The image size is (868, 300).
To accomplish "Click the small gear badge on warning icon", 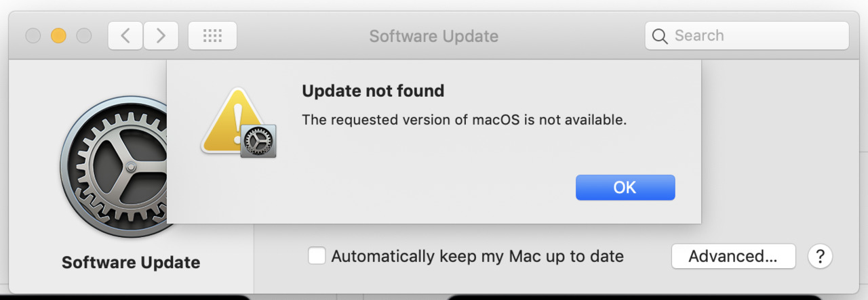I will 258,141.
